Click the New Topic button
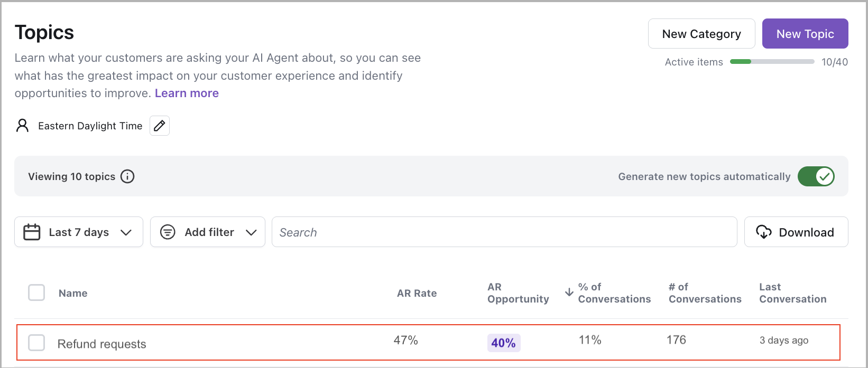Viewport: 868px width, 368px height. pos(805,34)
